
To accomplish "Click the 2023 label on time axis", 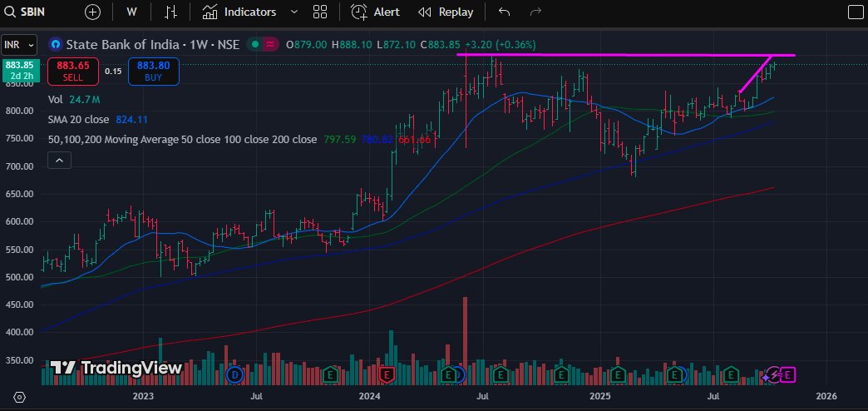I will point(143,397).
